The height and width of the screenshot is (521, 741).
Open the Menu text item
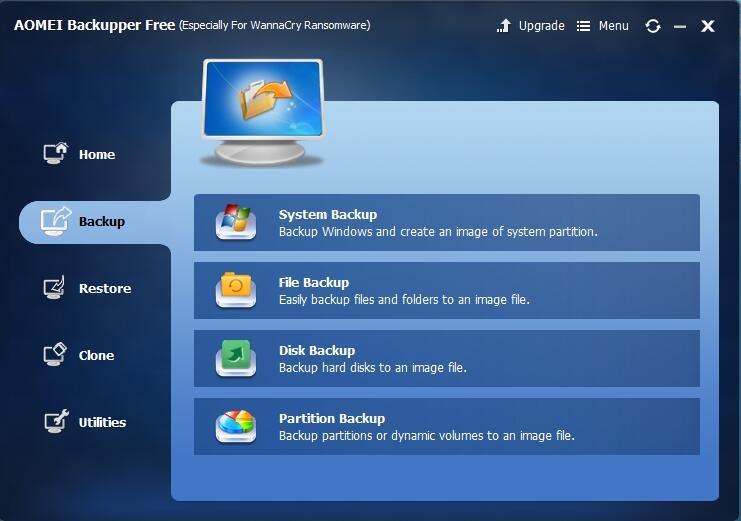click(x=613, y=26)
